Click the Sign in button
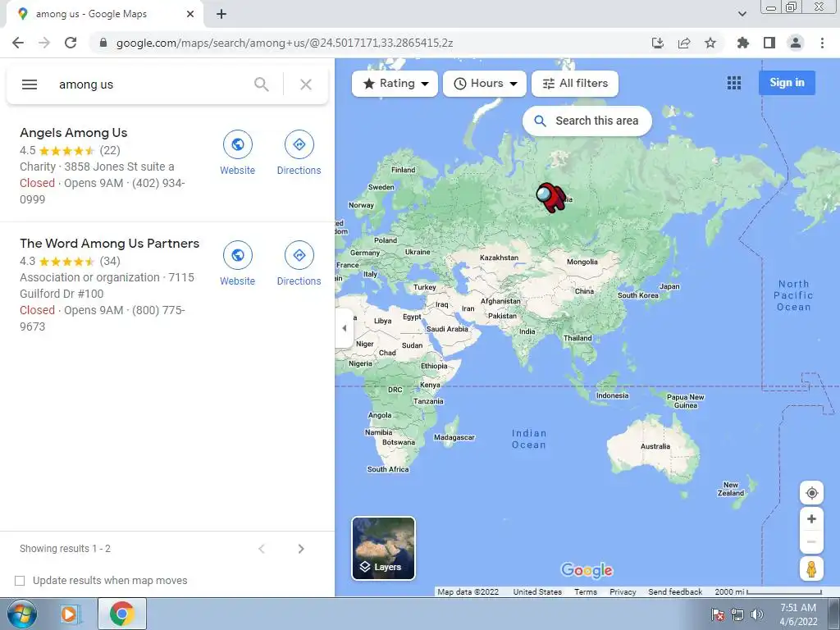840x630 pixels. (787, 83)
